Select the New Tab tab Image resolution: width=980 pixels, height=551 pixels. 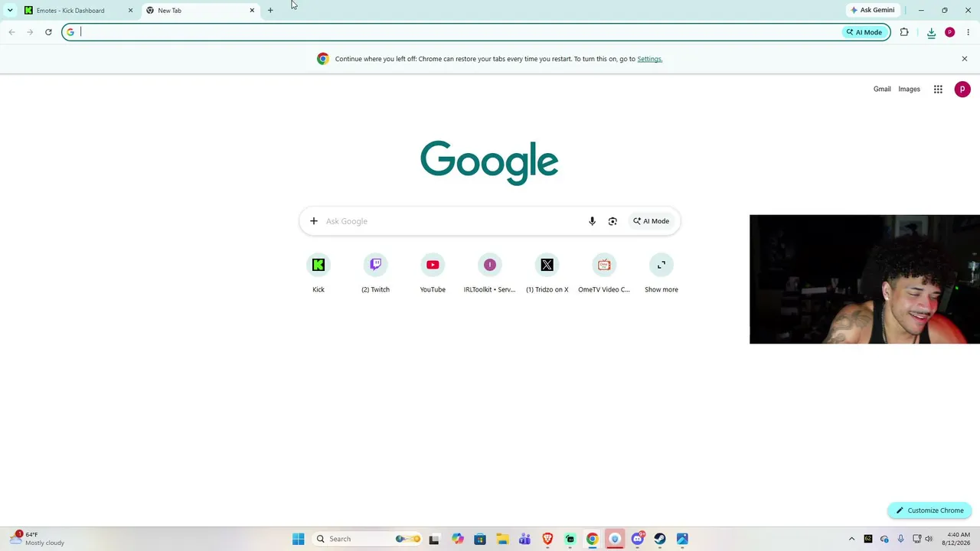coord(201,11)
